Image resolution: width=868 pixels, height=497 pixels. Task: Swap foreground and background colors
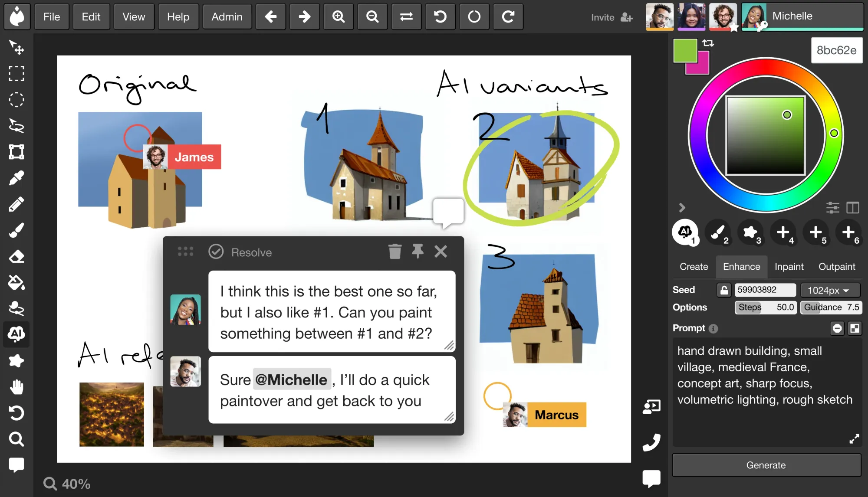pyautogui.click(x=708, y=43)
